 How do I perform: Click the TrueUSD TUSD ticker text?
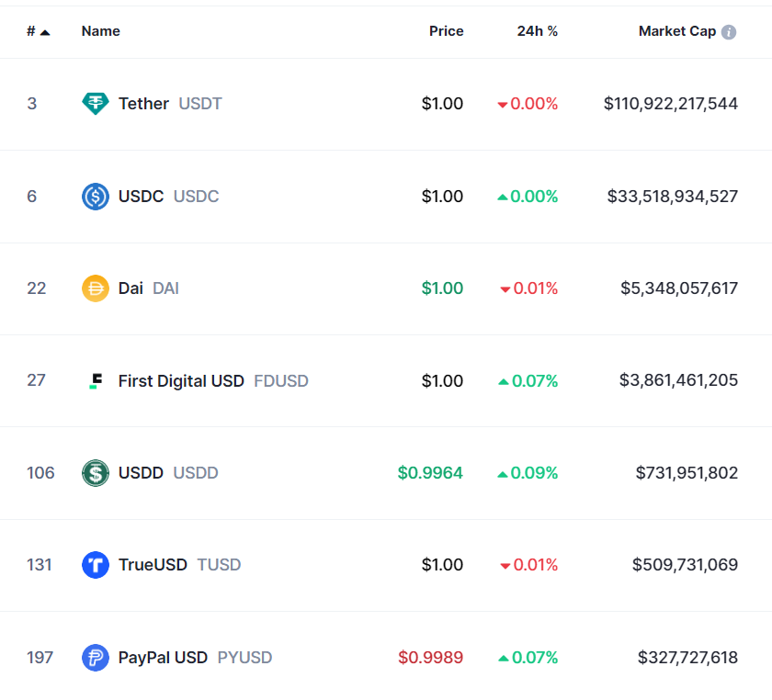pos(219,565)
